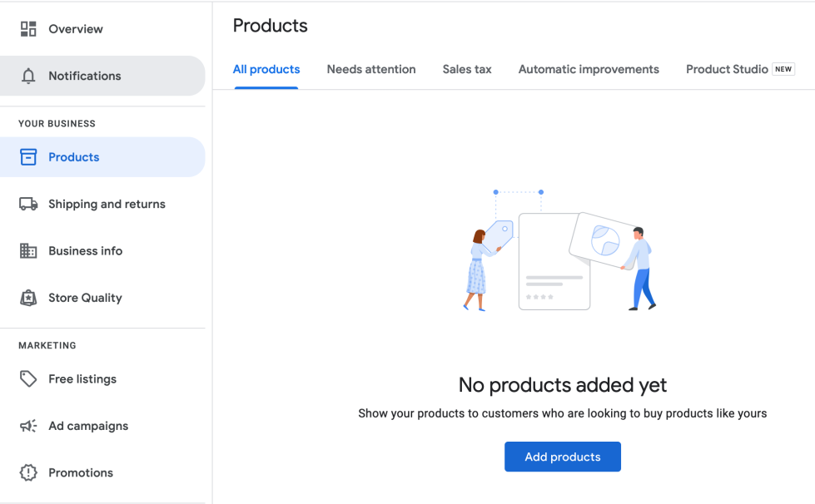
Task: Switch to the All products tab
Action: [x=266, y=70]
